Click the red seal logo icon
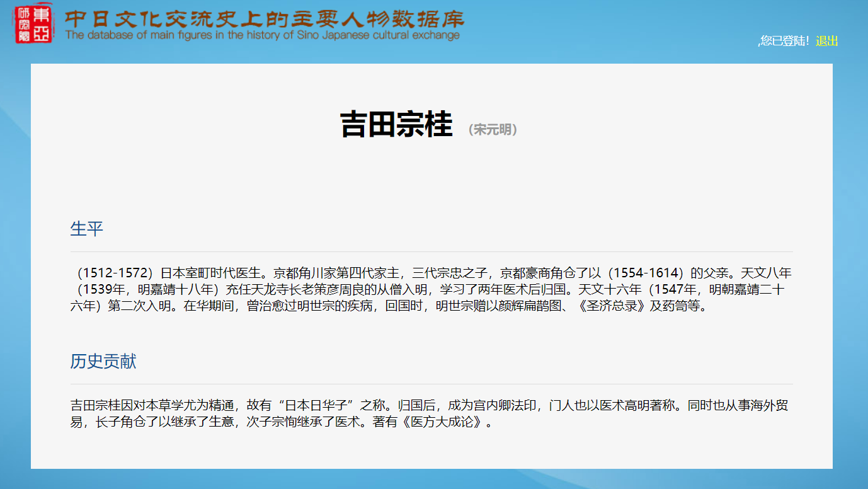868x489 pixels. tap(33, 24)
